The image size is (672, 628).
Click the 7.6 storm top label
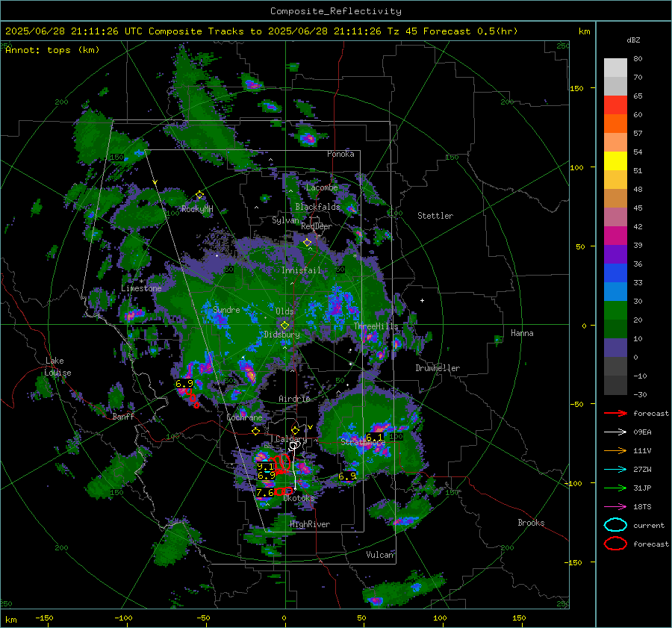(265, 493)
